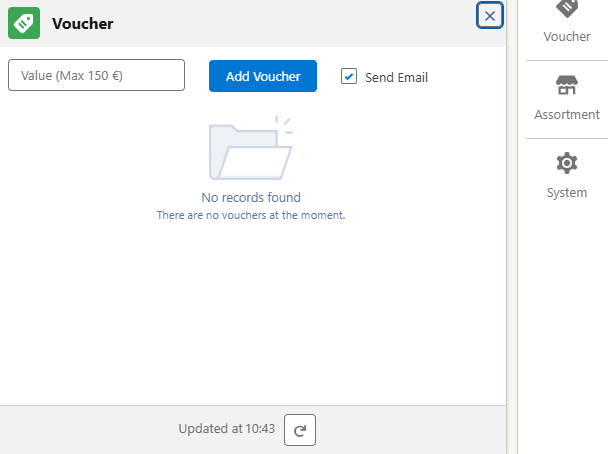Select the Assortment label in sidebar
The height and width of the screenshot is (454, 616).
[x=566, y=114]
